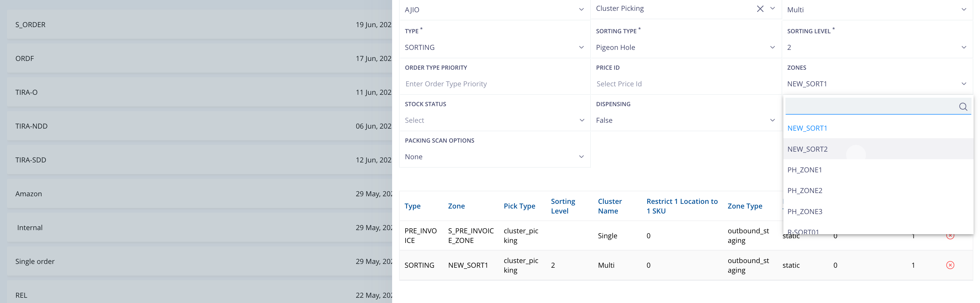980x303 pixels.
Task: Sort table by Zone column header
Action: 456,206
